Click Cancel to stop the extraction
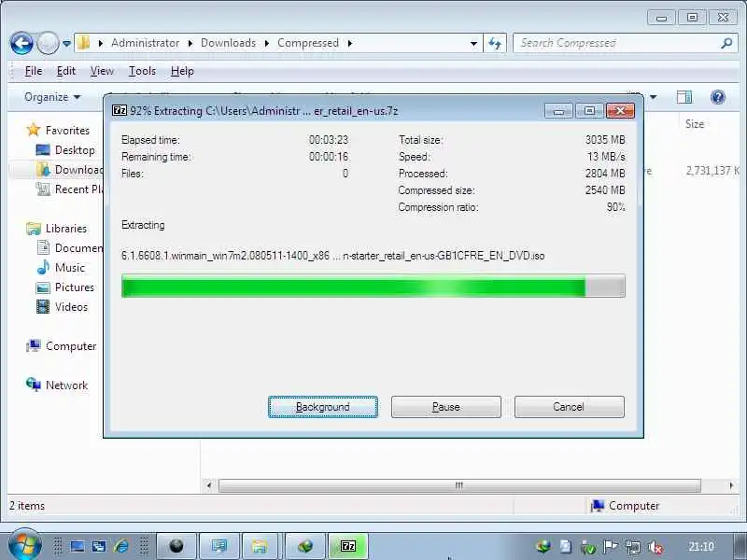 coord(570,407)
